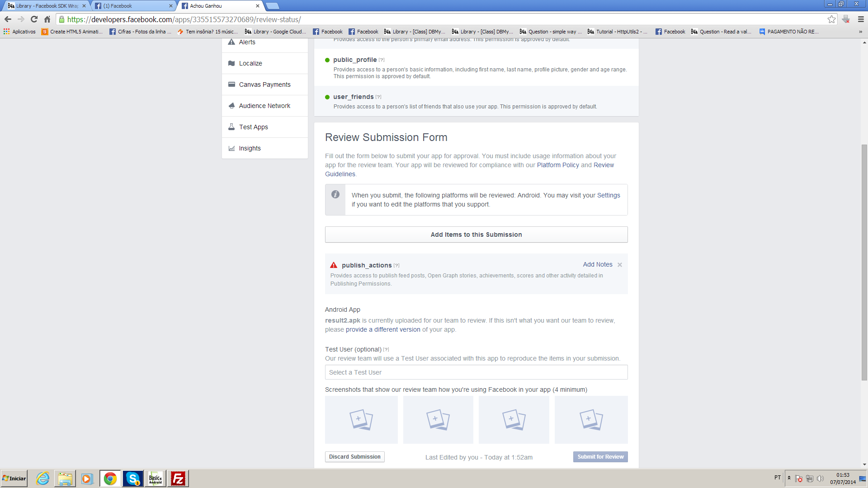Open Internet Explorer from the taskbar
868x488 pixels.
tap(43, 479)
